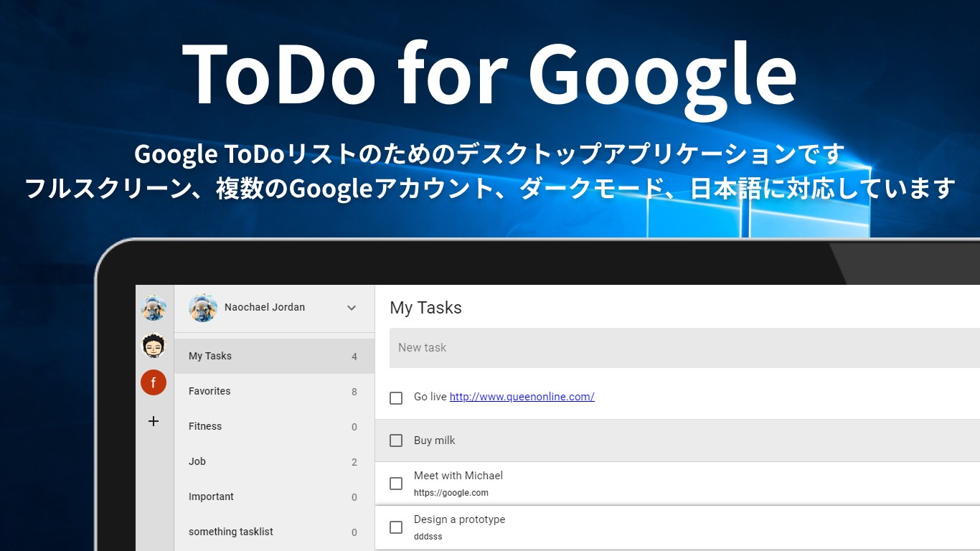The width and height of the screenshot is (980, 551).
Task: Add a new Google account with plus icon
Action: [154, 421]
